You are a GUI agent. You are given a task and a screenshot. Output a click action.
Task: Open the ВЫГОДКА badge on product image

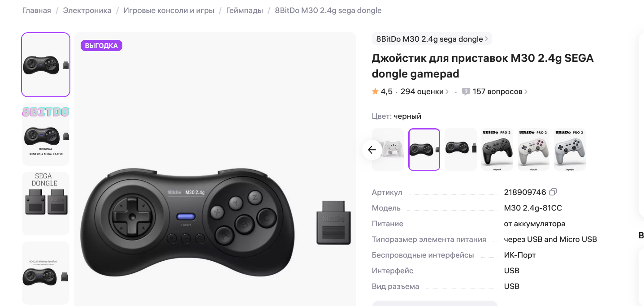pyautogui.click(x=101, y=46)
